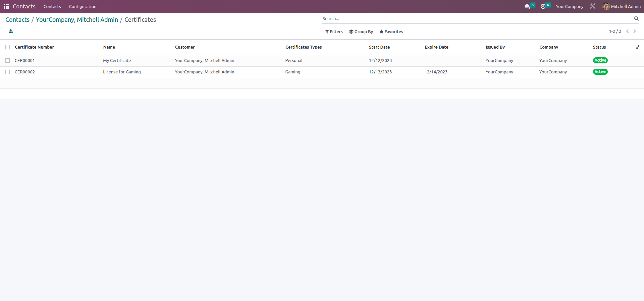This screenshot has width=644, height=301.
Task: Click License for Gaming name cell
Action: [x=122, y=72]
